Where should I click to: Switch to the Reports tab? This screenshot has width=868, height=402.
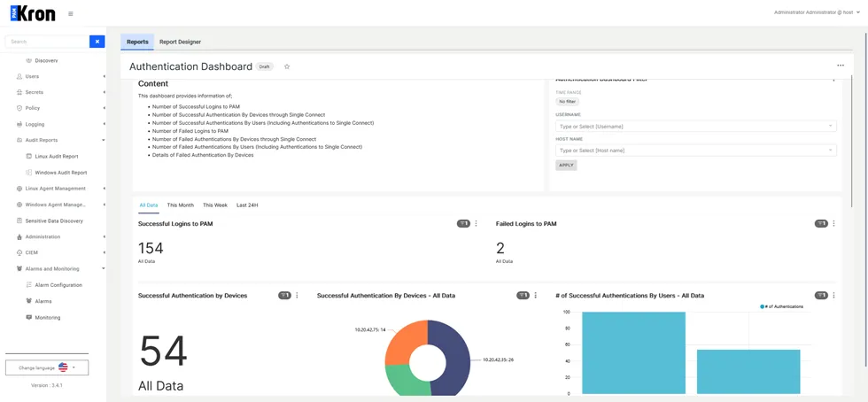(137, 42)
